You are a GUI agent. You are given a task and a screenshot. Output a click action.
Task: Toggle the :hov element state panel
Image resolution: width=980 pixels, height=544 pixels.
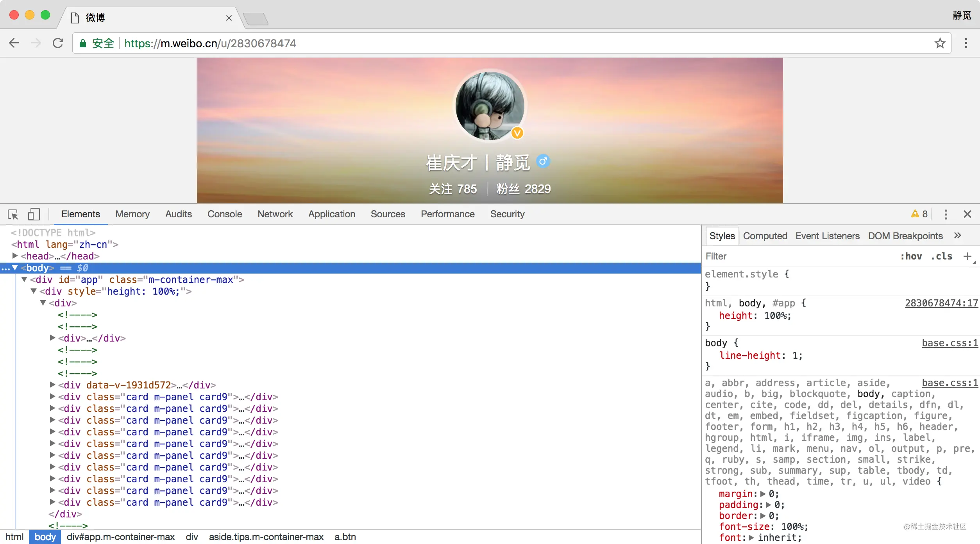[911, 256]
